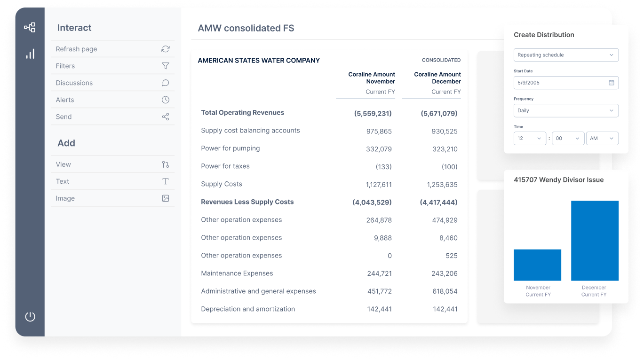The width and height of the screenshot is (644, 359).
Task: Click the Start Date field 5/9/2005
Action: (x=560, y=83)
